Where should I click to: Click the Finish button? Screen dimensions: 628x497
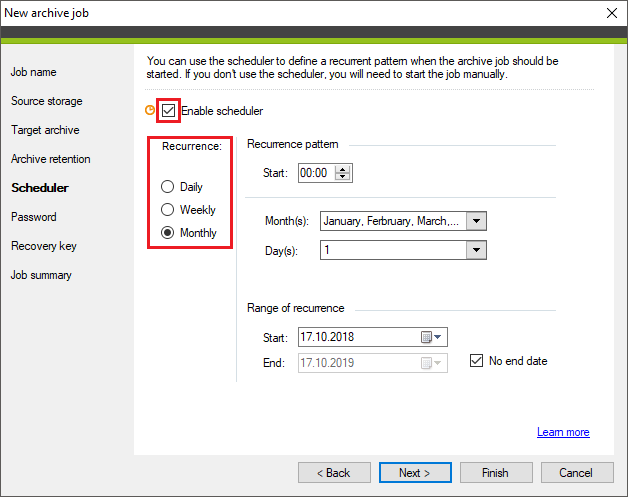pos(496,473)
